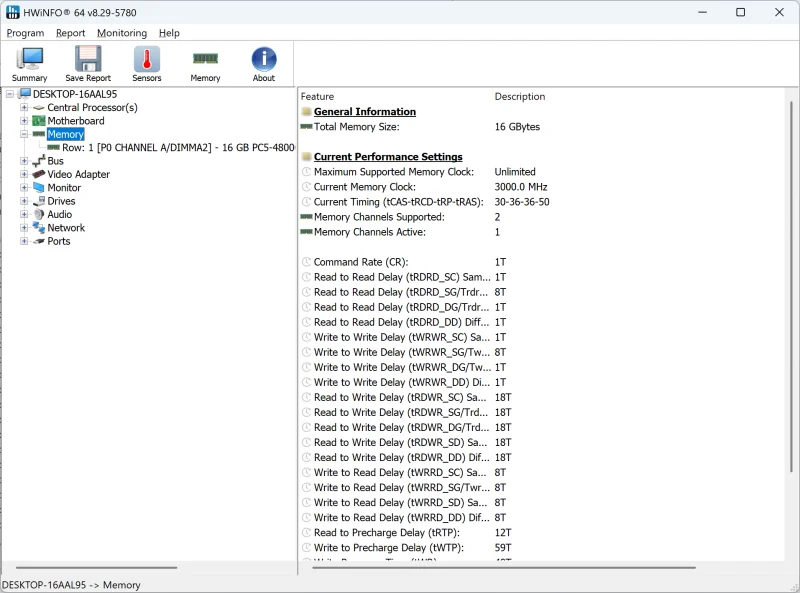This screenshot has width=800, height=593.
Task: Open the About info icon
Action: click(x=263, y=64)
